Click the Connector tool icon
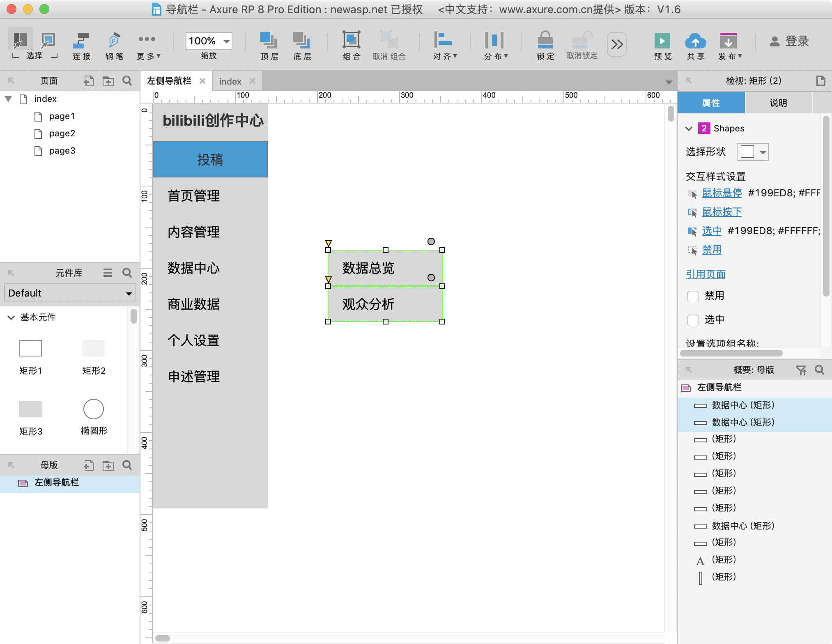Viewport: 832px width, 644px height. click(81, 41)
